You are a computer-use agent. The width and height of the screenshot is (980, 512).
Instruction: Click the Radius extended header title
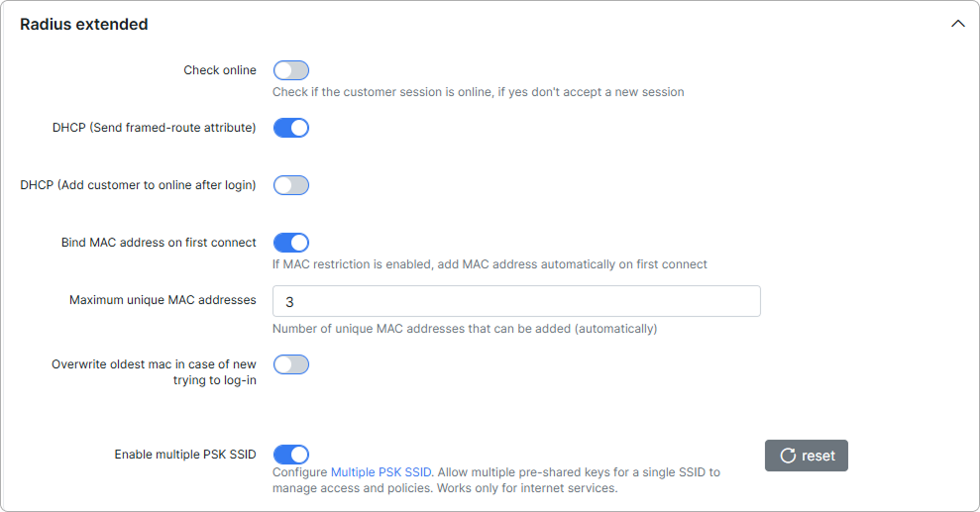coord(84,25)
